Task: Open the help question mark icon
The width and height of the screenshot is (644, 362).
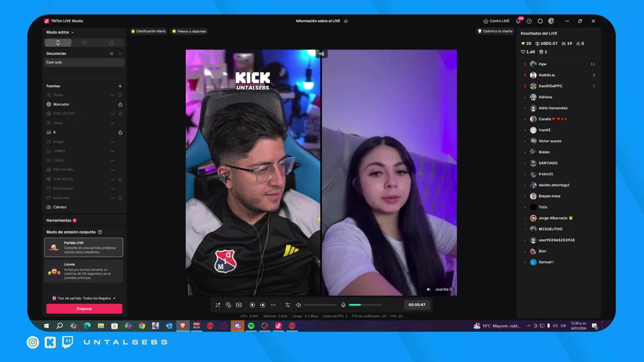Action: click(x=529, y=21)
